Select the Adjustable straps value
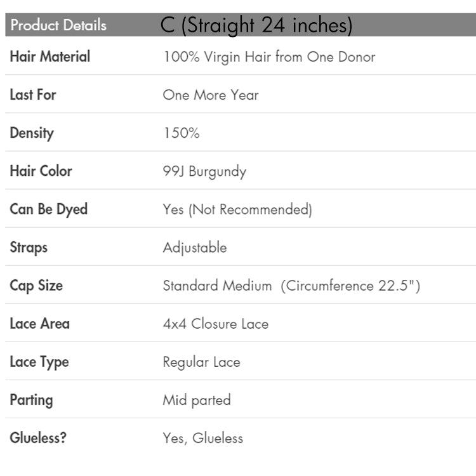This screenshot has width=476, height=476. (195, 247)
